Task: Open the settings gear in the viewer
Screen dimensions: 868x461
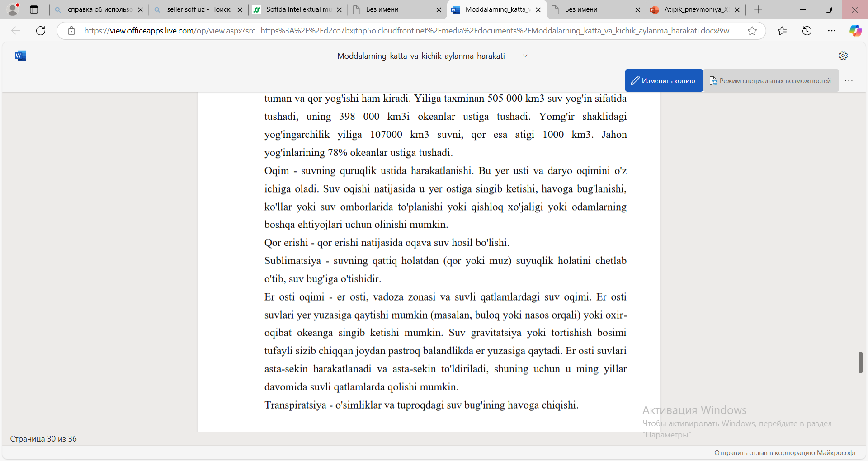Action: 843,56
